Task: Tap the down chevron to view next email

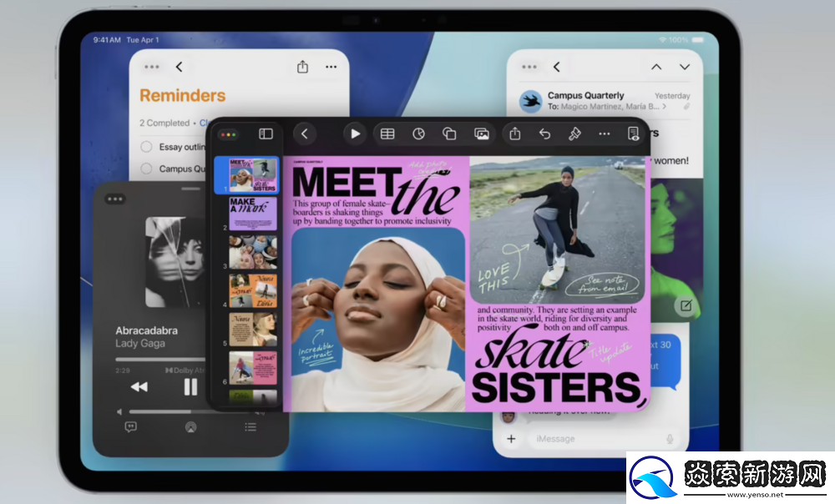Action: (x=683, y=67)
